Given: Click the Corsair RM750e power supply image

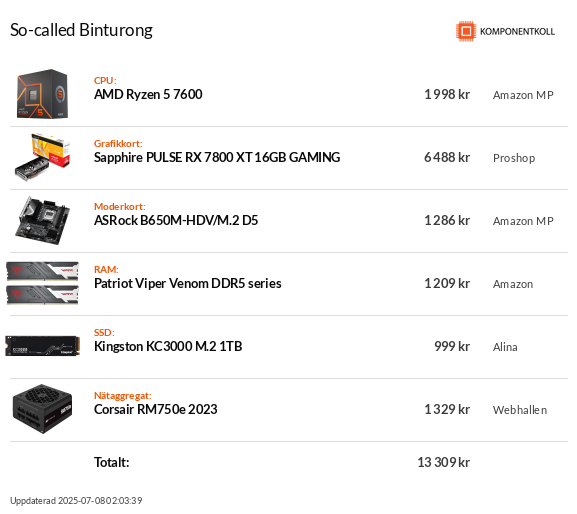Looking at the screenshot, I should click(43, 409).
